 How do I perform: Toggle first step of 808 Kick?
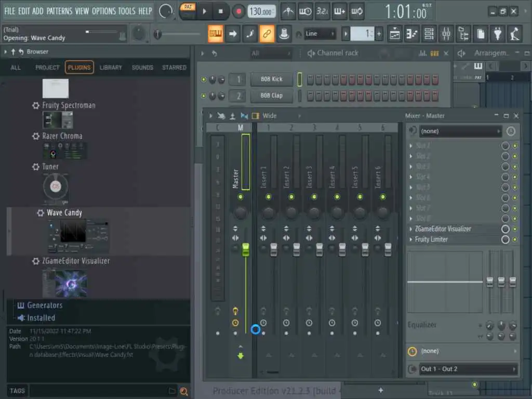(x=310, y=79)
